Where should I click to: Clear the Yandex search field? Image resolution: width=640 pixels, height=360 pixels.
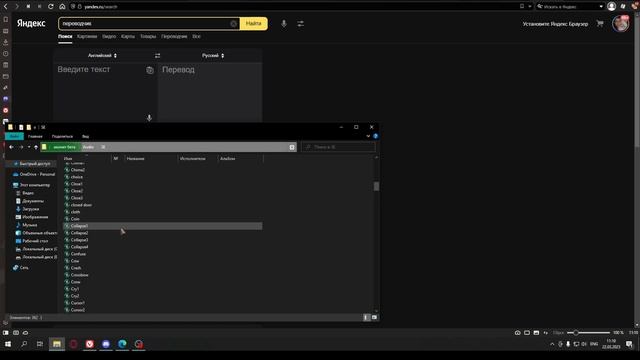[233, 24]
